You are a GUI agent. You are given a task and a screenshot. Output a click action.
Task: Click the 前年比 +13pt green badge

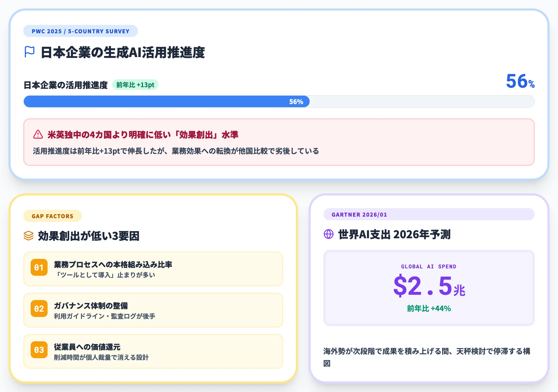coord(135,85)
